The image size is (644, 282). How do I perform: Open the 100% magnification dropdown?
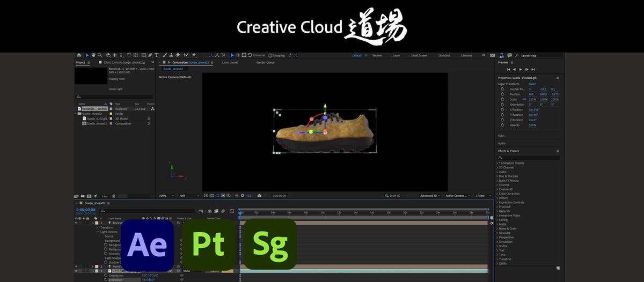(166, 196)
